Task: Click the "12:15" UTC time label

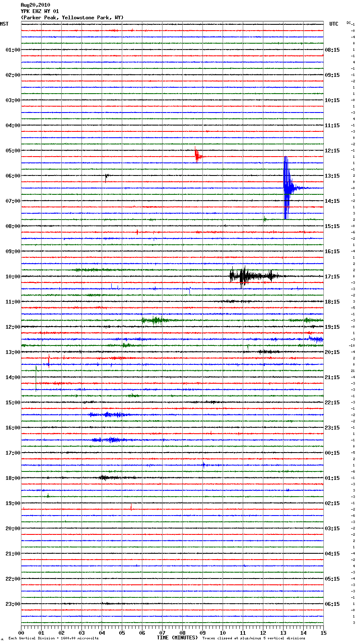Action: coord(332,151)
